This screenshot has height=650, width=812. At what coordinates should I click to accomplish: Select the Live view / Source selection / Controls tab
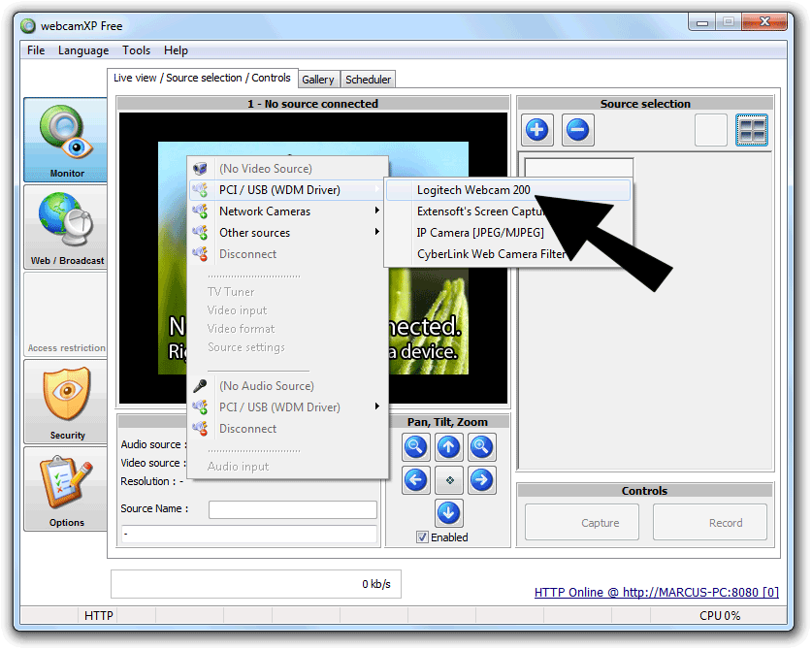pyautogui.click(x=202, y=78)
